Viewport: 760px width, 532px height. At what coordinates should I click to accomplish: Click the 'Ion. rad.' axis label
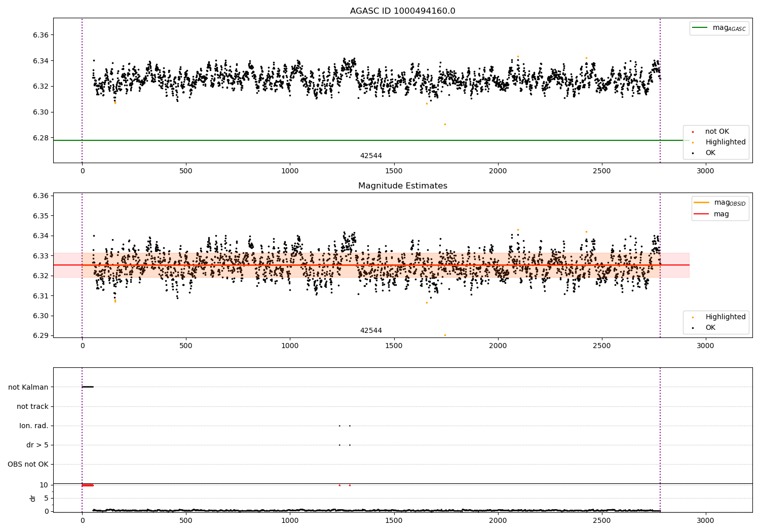[34, 426]
